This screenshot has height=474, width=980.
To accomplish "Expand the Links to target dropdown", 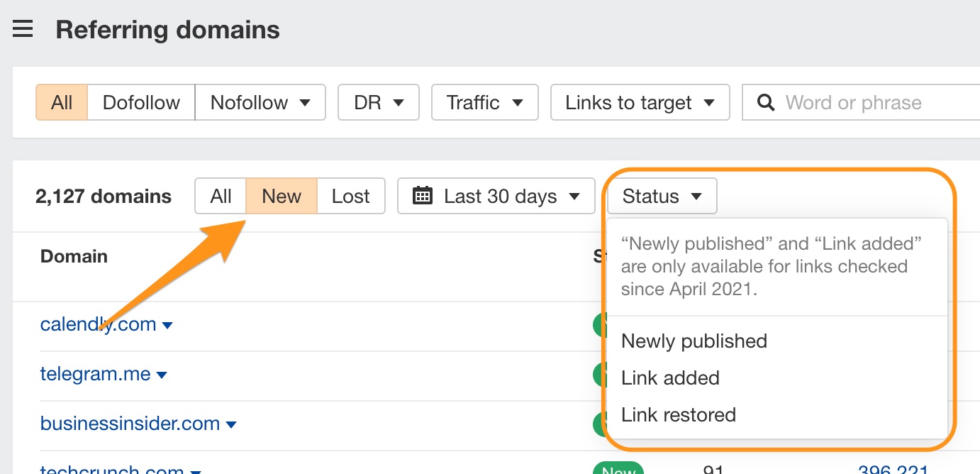I will click(640, 103).
